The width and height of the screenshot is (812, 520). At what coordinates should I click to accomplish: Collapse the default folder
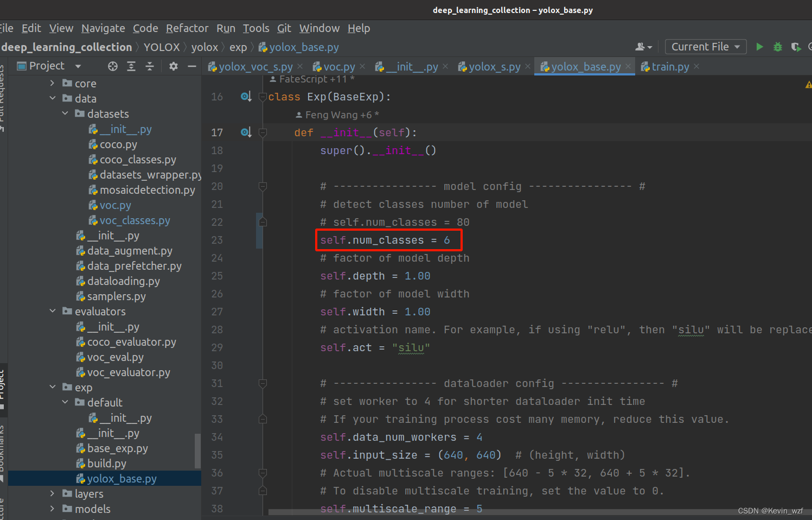(x=65, y=402)
